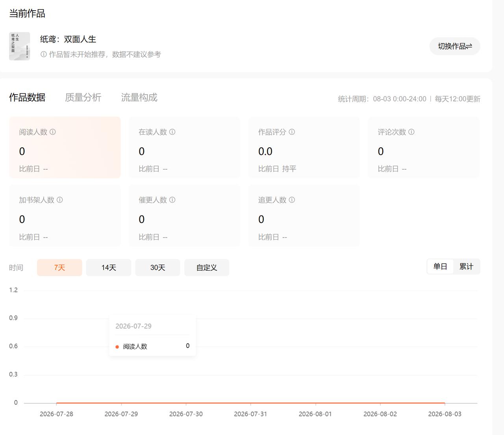
Task: Select the 7天 time range
Action: coord(59,268)
